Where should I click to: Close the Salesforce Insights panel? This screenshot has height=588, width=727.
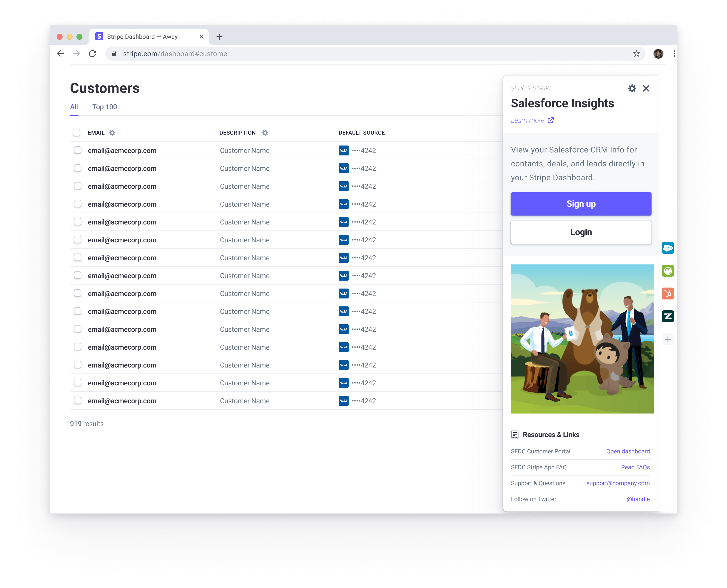pos(646,88)
